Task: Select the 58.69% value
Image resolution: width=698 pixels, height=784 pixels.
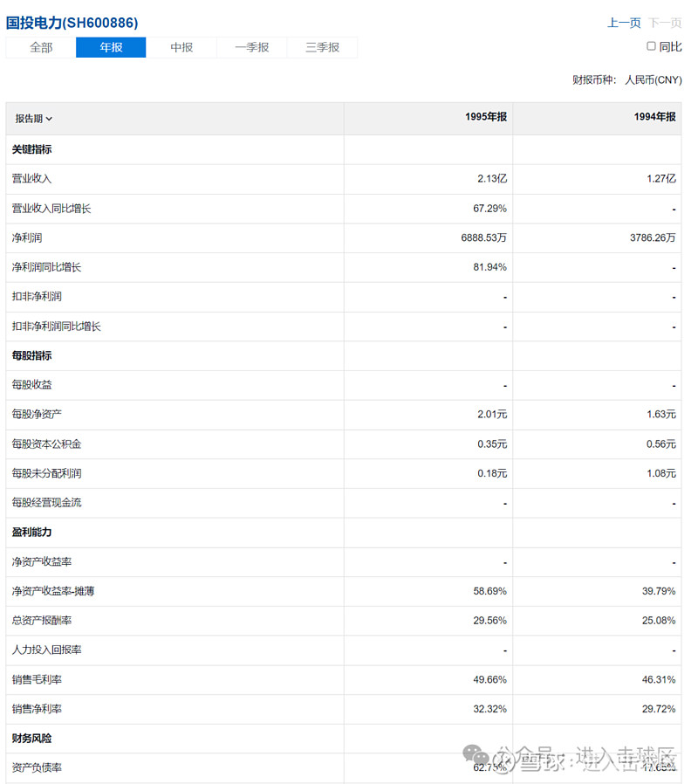Action: tap(489, 592)
